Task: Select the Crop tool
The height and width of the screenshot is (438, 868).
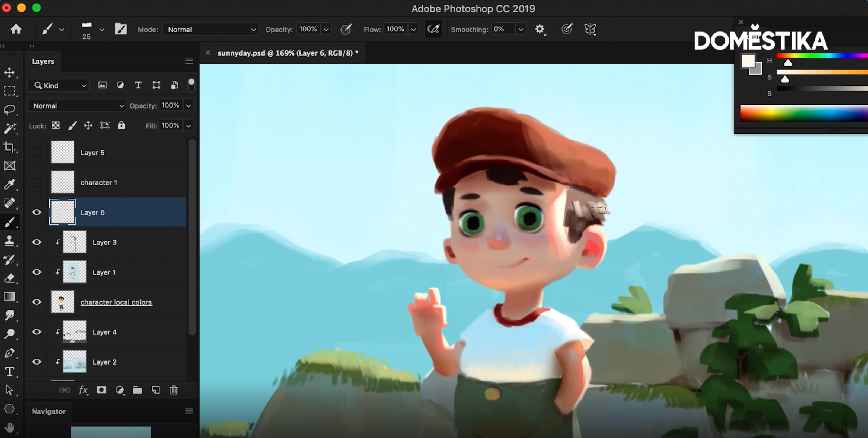Action: 9,147
